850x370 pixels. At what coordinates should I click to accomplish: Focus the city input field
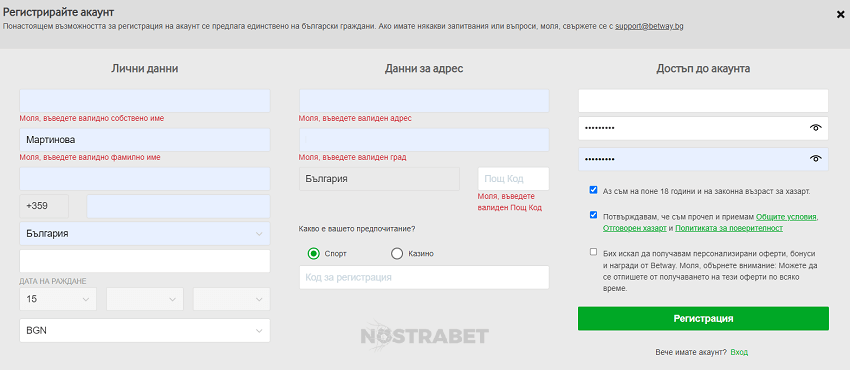coord(424,140)
